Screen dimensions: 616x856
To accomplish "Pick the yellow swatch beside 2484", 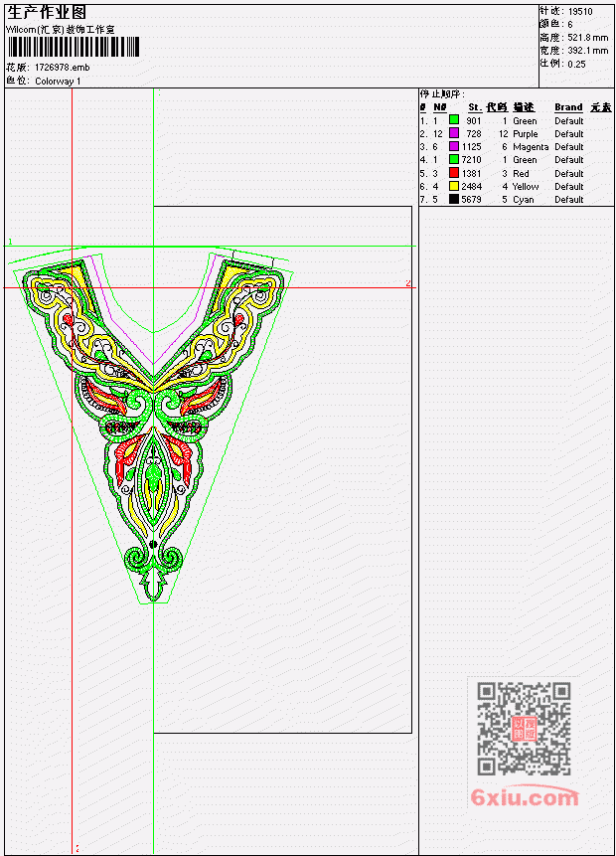I will click(x=453, y=186).
